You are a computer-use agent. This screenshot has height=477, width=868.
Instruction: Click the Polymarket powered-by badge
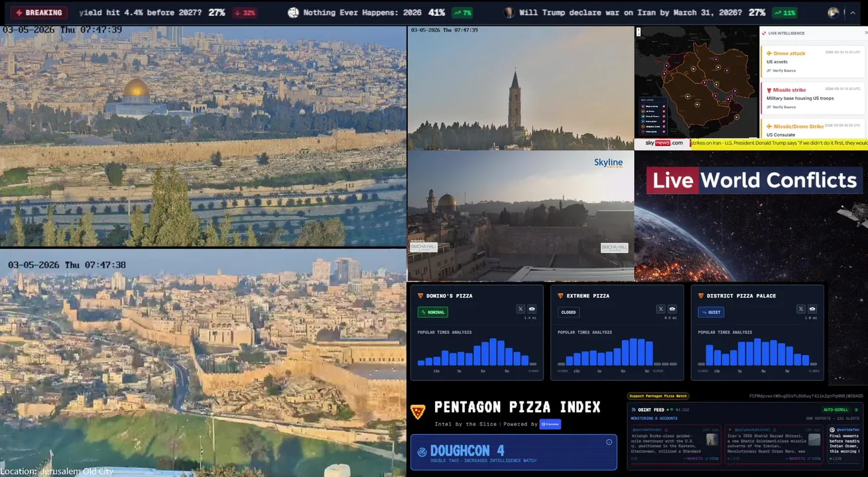550,424
